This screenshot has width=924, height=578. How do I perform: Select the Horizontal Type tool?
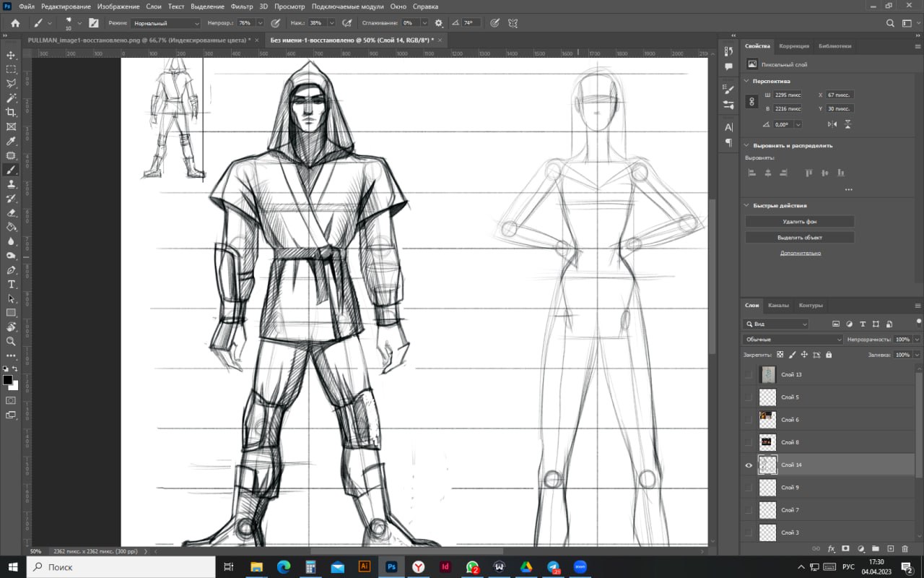click(x=11, y=285)
